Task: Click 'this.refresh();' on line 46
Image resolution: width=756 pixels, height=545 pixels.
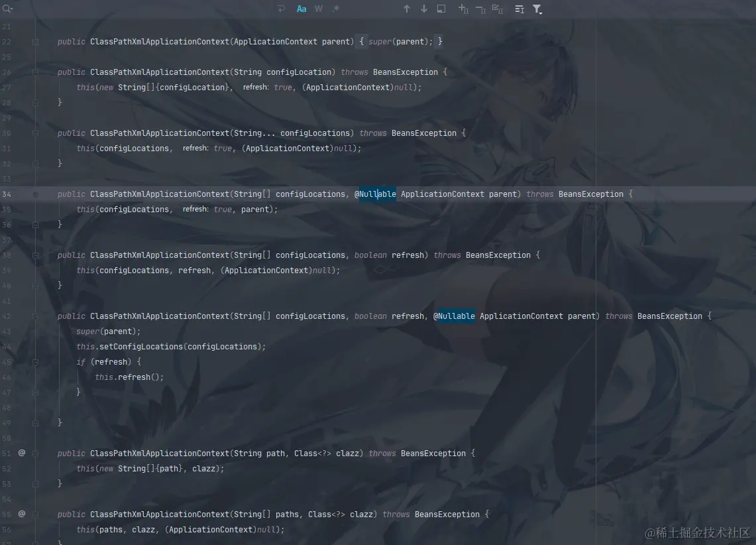Action: 129,377
